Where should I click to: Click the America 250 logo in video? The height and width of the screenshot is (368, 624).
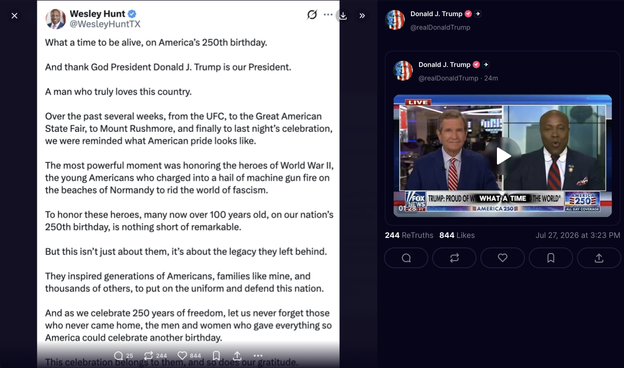pyautogui.click(x=582, y=201)
